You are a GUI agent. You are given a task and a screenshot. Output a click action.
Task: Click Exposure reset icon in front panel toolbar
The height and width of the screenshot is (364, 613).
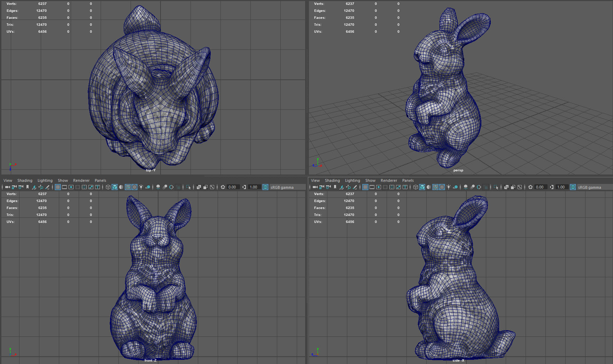click(223, 187)
